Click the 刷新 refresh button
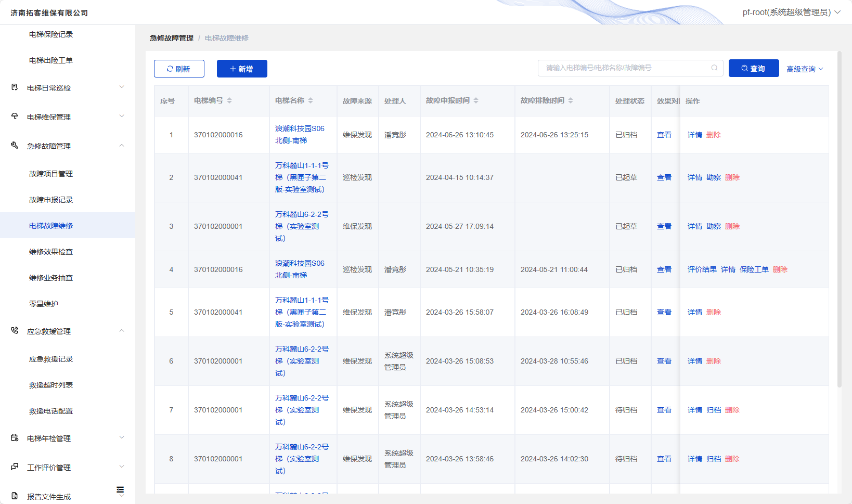The image size is (852, 504). pyautogui.click(x=179, y=69)
